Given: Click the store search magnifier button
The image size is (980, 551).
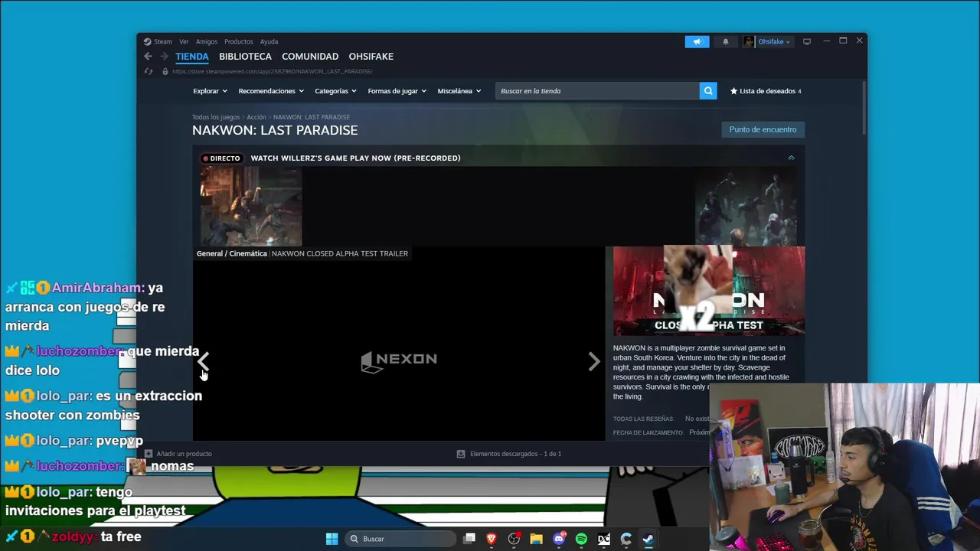Looking at the screenshot, I should click(x=708, y=91).
